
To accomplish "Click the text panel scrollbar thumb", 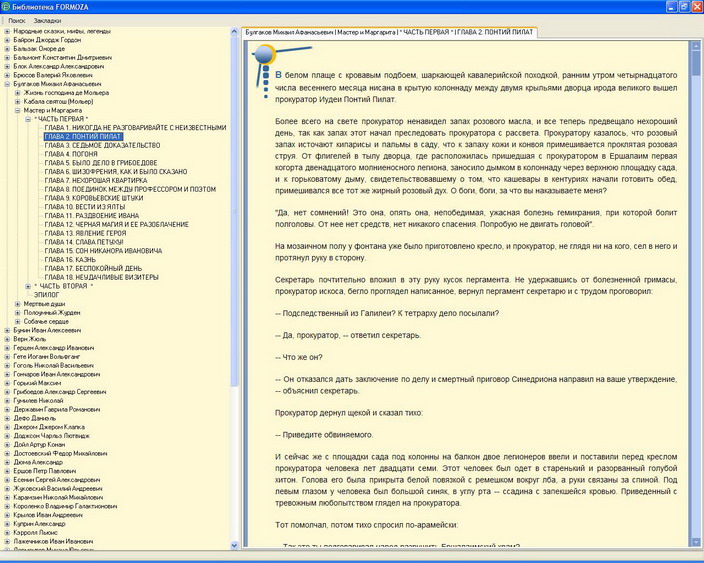I will coord(696,63).
